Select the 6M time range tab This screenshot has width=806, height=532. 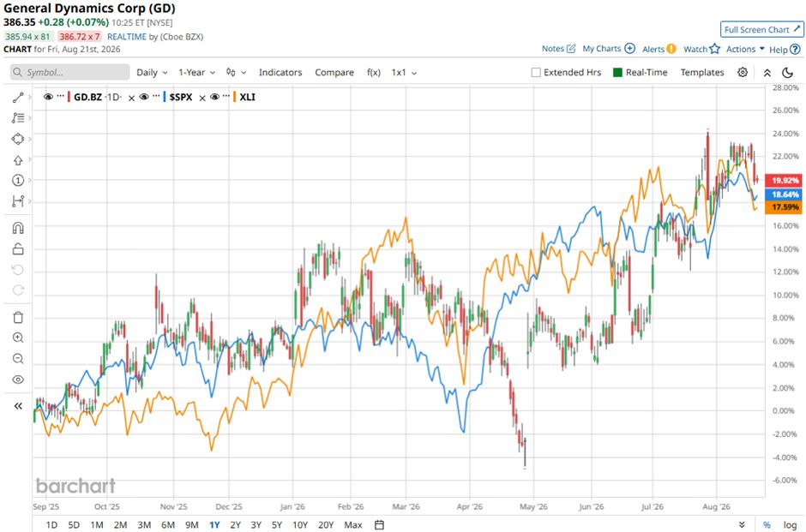click(168, 524)
